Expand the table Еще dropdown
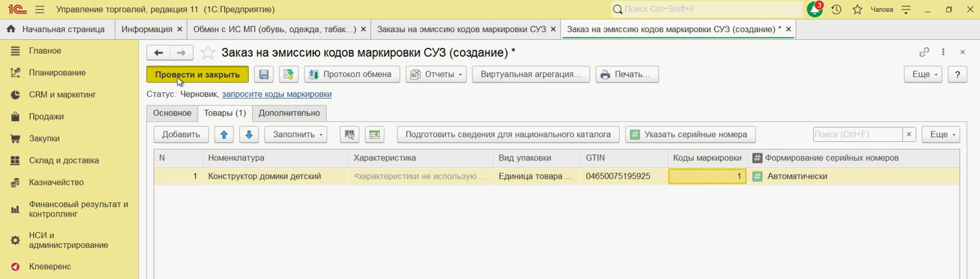This screenshot has height=279, width=980. point(941,135)
